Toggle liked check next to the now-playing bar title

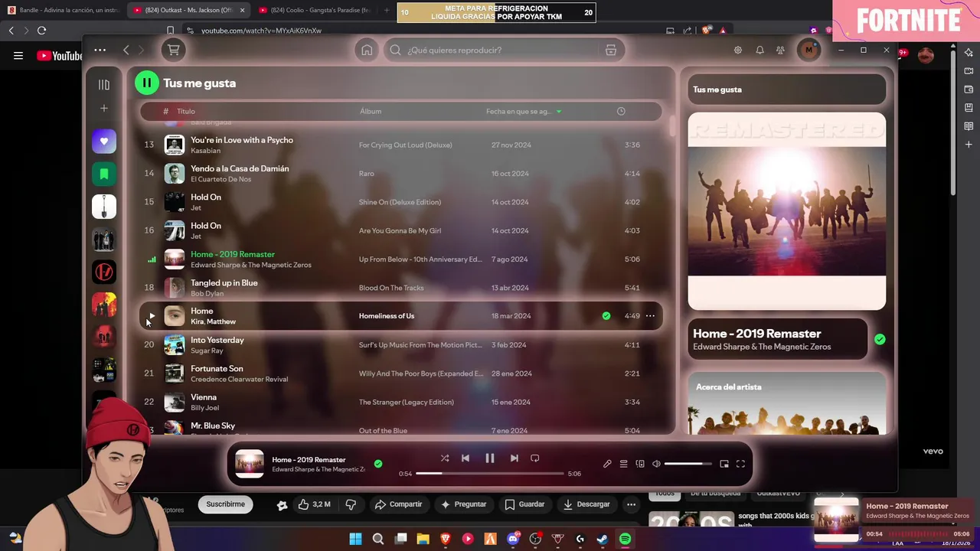378,464
